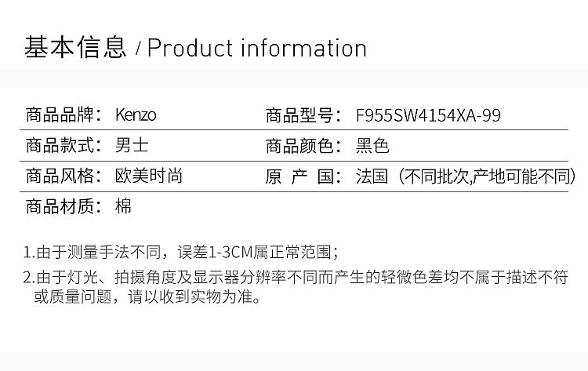Click the Kenzo brand value
The width and height of the screenshot is (588, 371).
tap(136, 115)
